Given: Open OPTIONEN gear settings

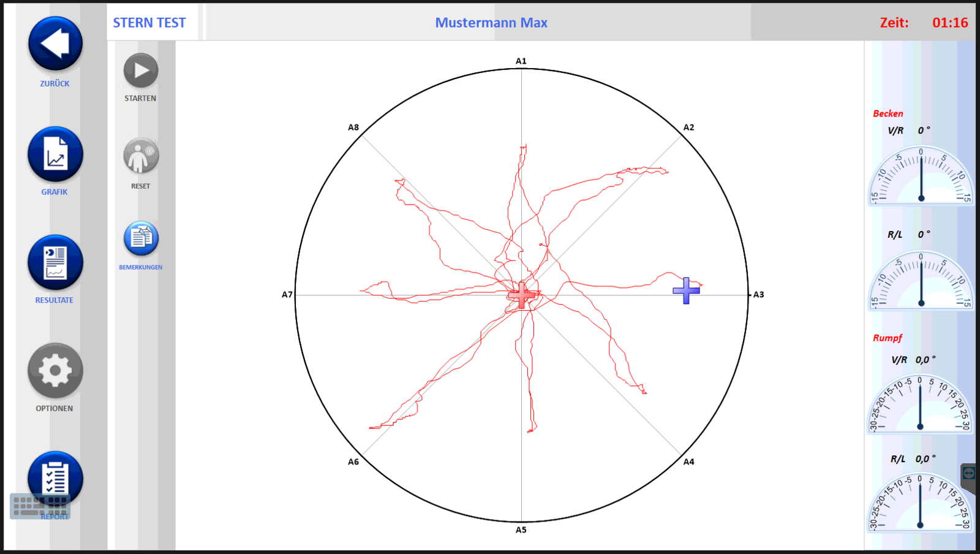Looking at the screenshot, I should (x=55, y=371).
